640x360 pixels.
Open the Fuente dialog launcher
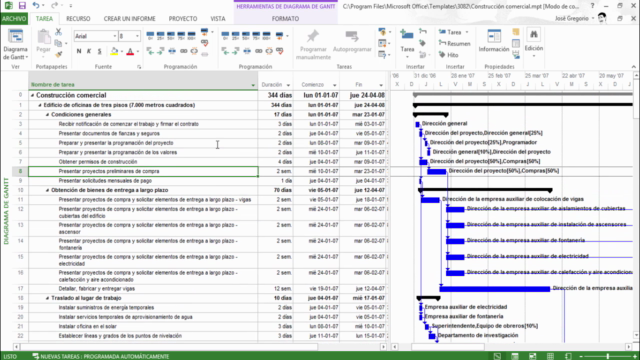tap(139, 67)
